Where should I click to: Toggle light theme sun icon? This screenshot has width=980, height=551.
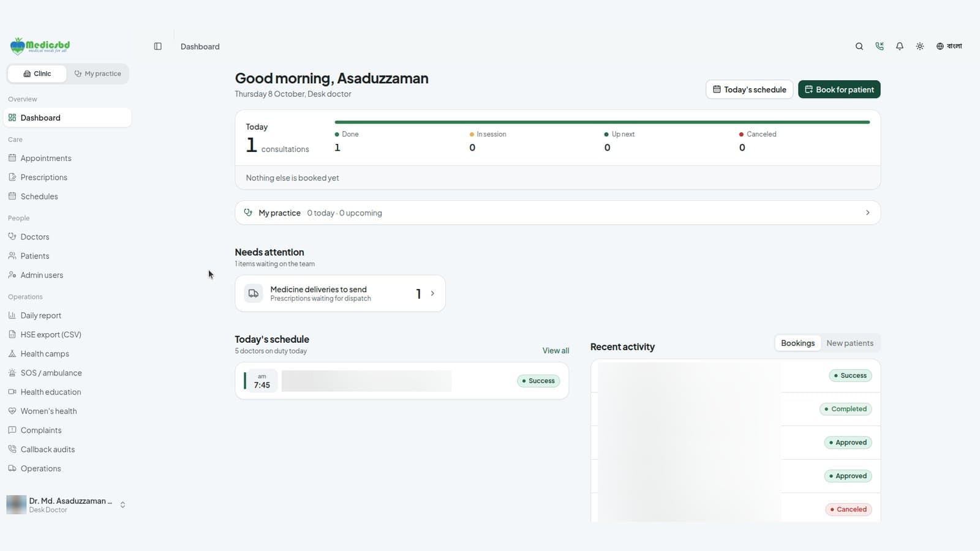coord(920,47)
